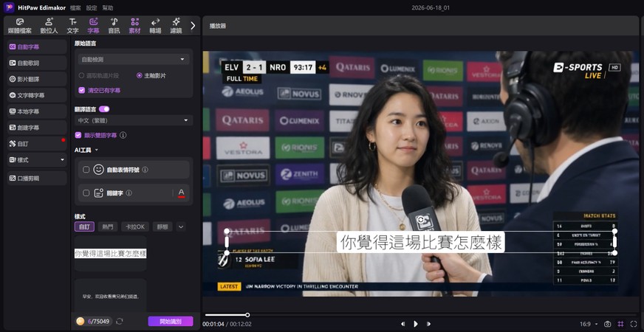Open the 中文（繁體） language dropdown
The image size is (644, 332).
click(134, 120)
